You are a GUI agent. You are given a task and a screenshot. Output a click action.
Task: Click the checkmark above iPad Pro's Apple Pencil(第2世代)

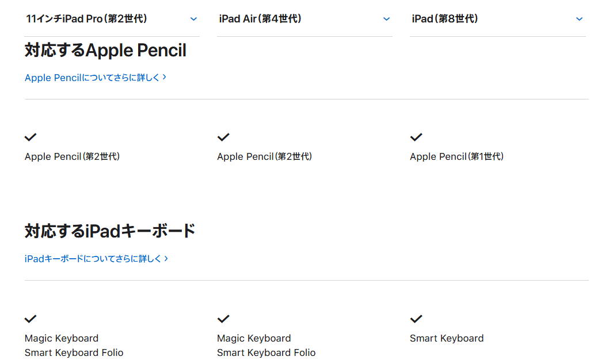click(x=31, y=137)
